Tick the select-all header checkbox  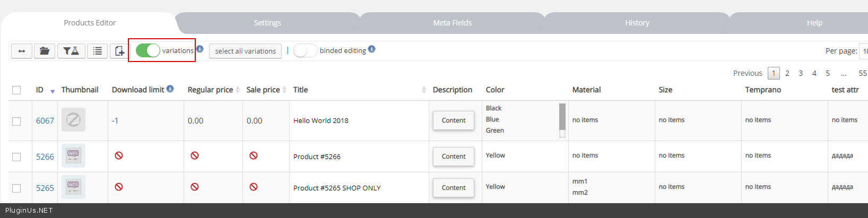click(x=16, y=90)
